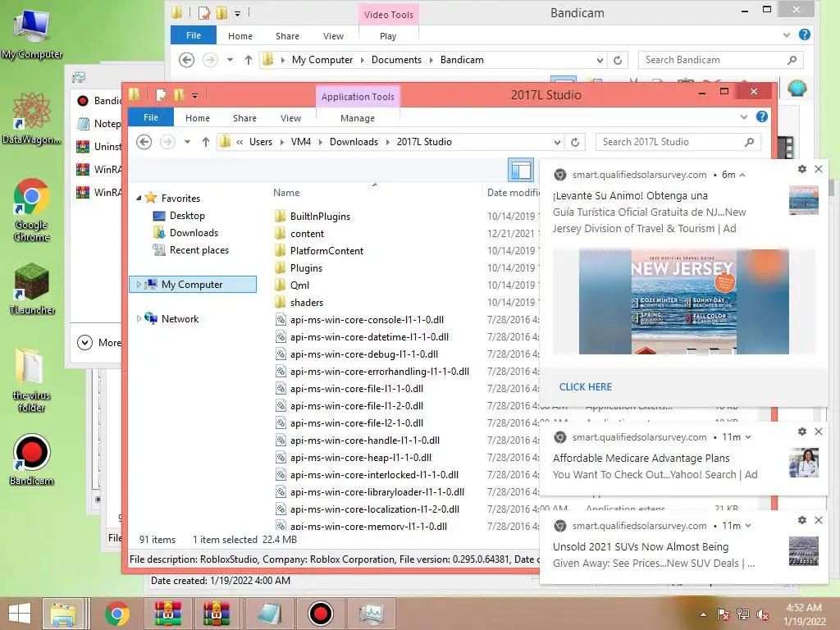This screenshot has height=630, width=840.
Task: Open My Computer desktop icon
Action: 32,34
